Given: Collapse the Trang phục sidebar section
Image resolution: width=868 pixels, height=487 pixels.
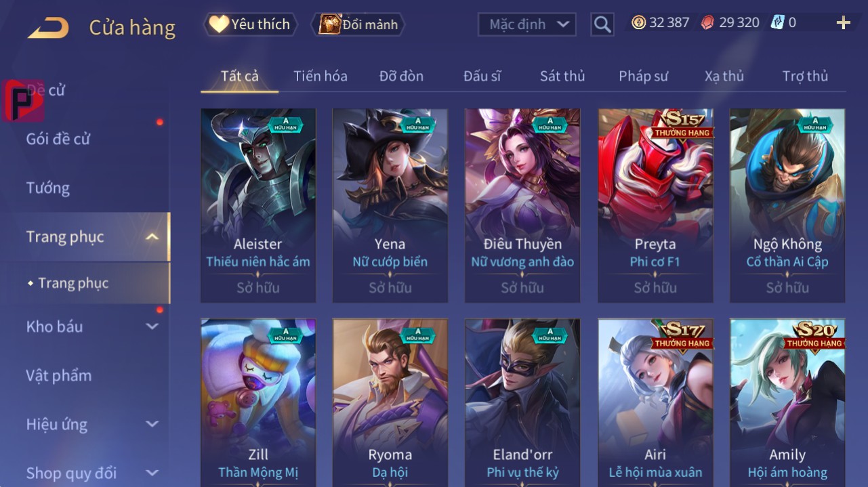Looking at the screenshot, I should (x=152, y=236).
